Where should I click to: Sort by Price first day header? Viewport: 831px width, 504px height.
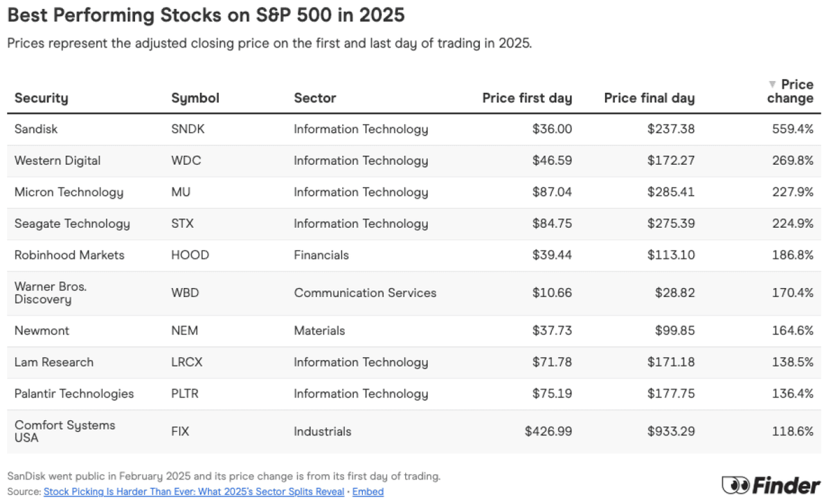pos(527,98)
